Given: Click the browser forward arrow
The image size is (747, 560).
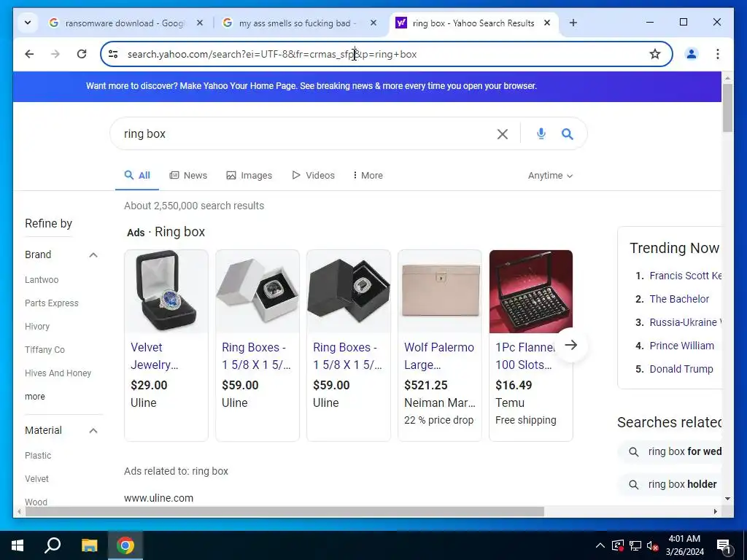Looking at the screenshot, I should pos(55,54).
